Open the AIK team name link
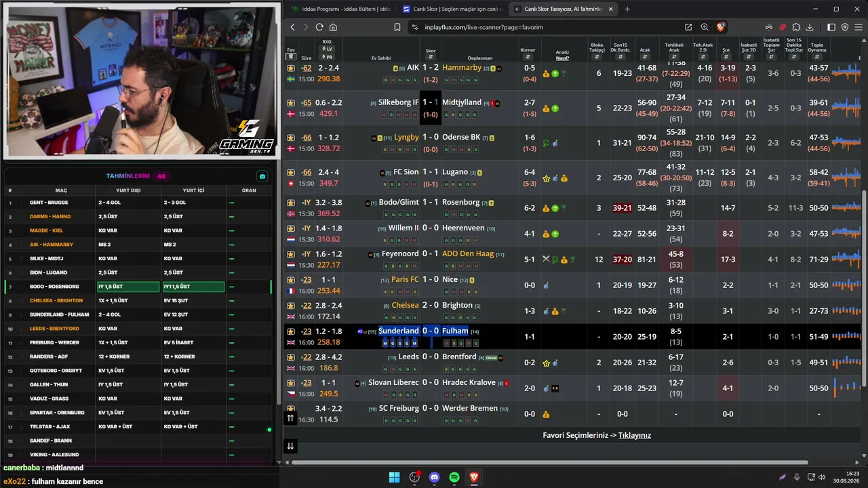Screen dimensions: 868x488 point(413,68)
